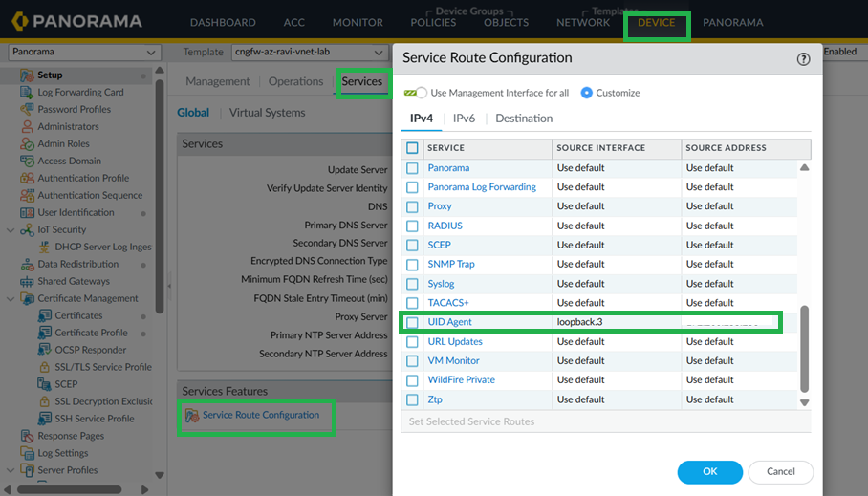The height and width of the screenshot is (496, 868).
Task: Click the Response Pages icon
Action: pos(27,436)
